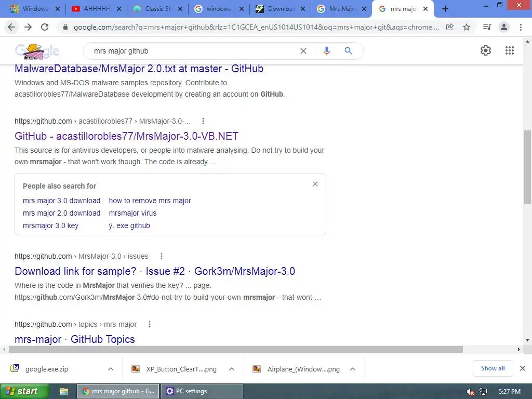Image resolution: width=532 pixels, height=399 pixels.
Task: Open file explorer from taskbar
Action: 64,392
